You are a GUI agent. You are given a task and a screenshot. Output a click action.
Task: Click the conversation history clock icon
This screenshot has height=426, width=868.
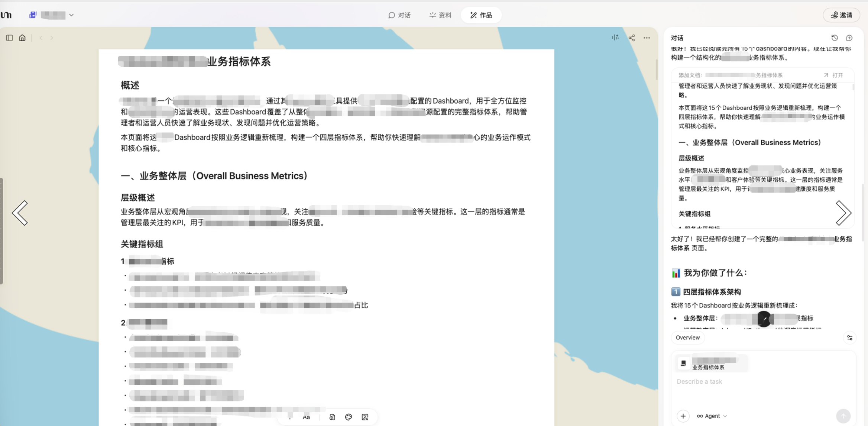coord(835,38)
